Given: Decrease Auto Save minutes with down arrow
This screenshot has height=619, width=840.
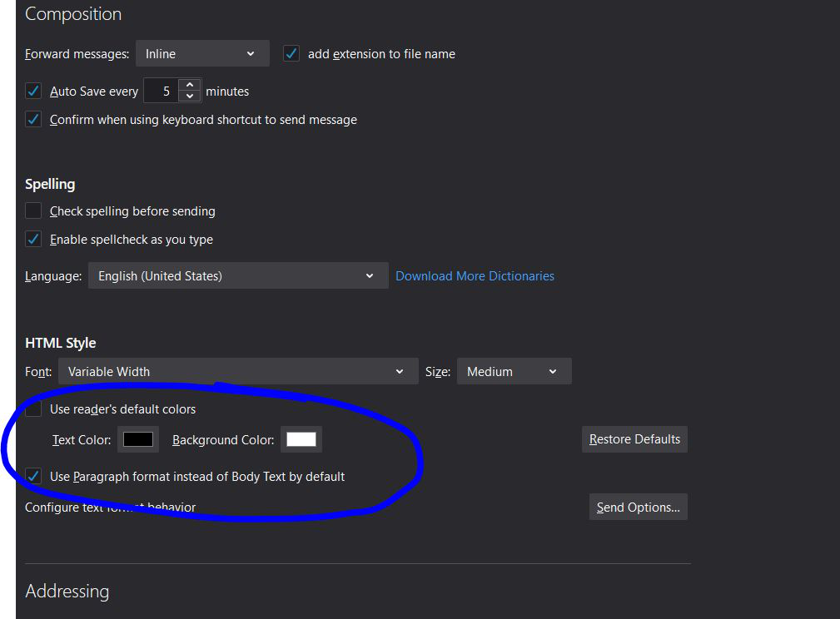Looking at the screenshot, I should point(190,96).
